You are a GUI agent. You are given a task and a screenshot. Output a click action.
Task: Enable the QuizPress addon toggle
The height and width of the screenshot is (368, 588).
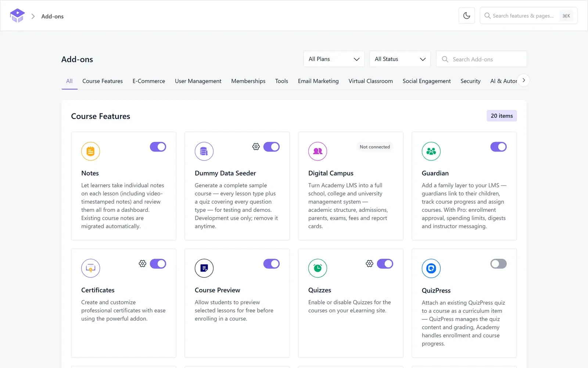tap(499, 264)
